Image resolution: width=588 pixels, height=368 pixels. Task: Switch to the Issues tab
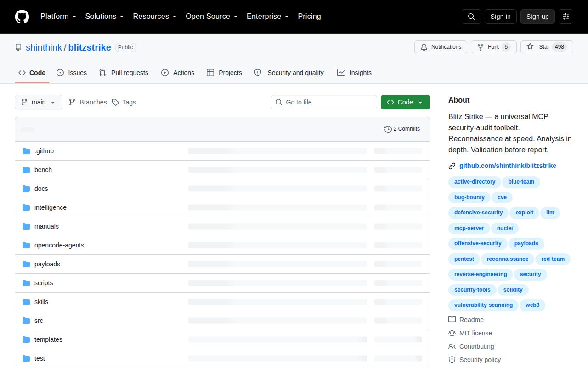tap(72, 73)
